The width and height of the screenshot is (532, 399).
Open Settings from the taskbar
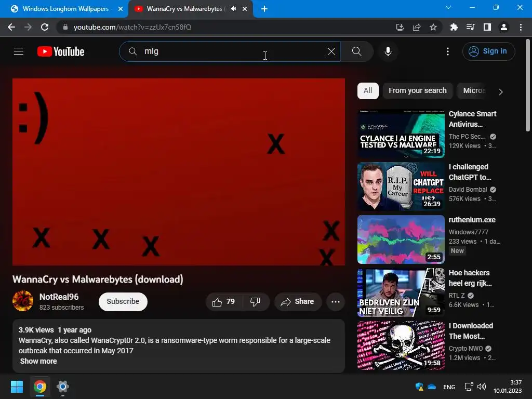(63, 387)
